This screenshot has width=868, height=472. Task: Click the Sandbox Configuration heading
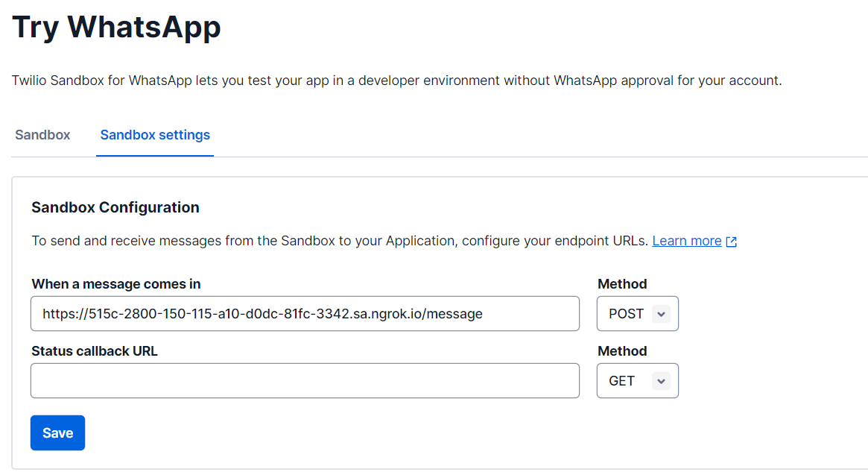115,207
